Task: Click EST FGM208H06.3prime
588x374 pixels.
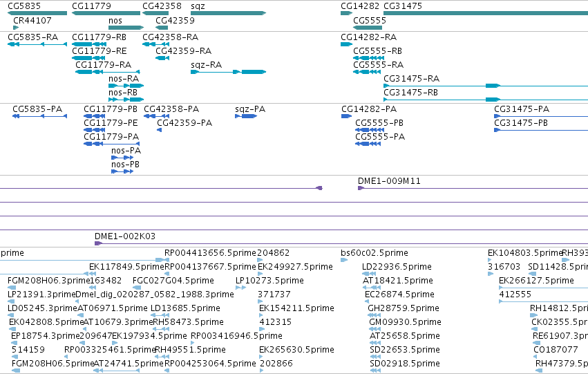Action: tap(49, 281)
